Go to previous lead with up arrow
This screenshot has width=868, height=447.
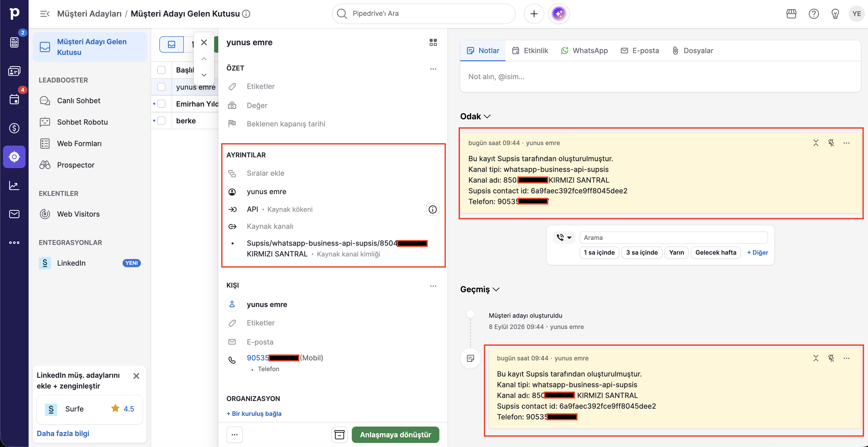204,59
